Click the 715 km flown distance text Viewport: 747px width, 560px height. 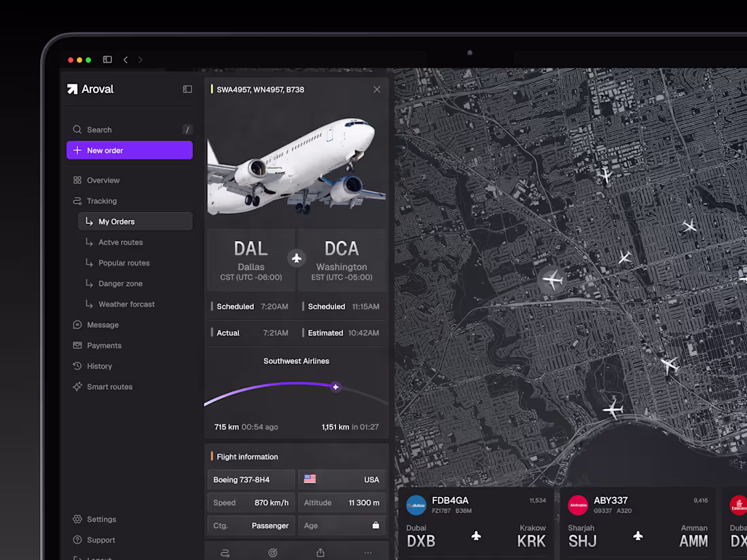tap(226, 427)
